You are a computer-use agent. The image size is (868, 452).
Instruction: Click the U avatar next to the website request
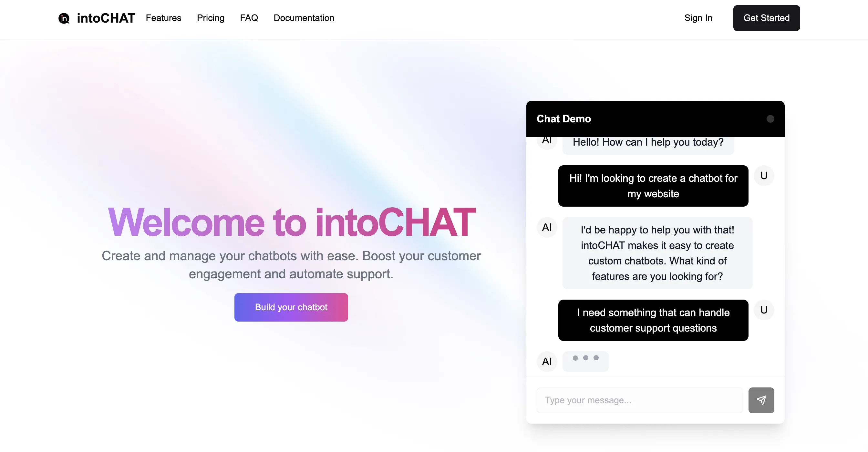764,175
